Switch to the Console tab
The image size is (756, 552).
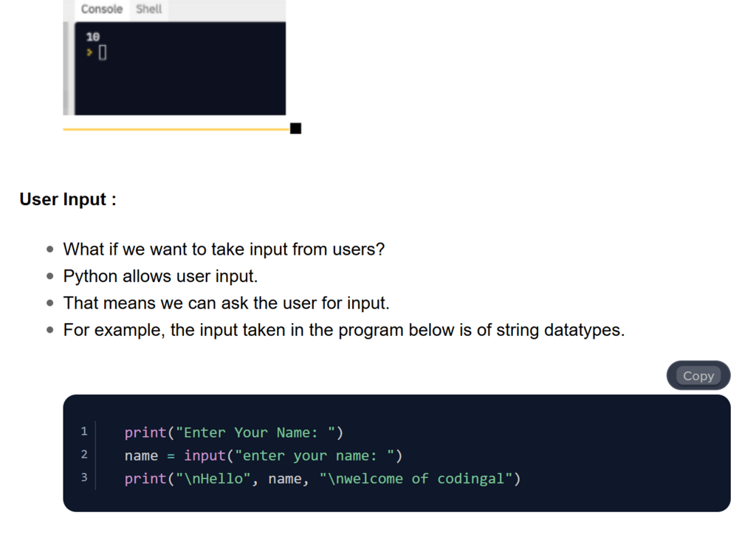coord(101,10)
